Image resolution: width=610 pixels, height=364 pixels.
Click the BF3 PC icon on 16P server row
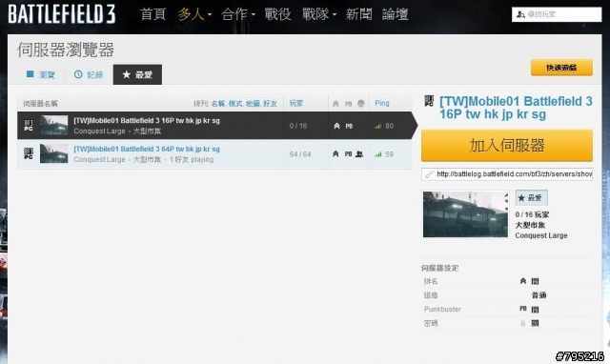(x=29, y=125)
